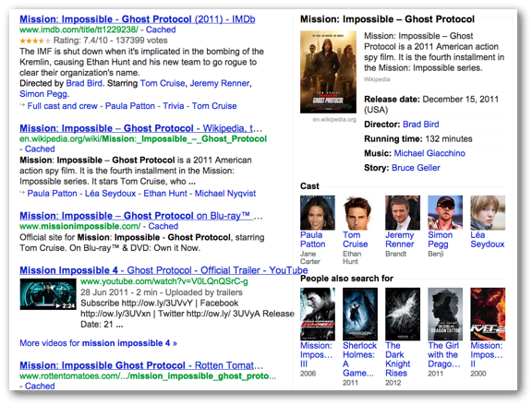Viewport: 532px width, 405px height.
Task: Open the Ethan Hunt sitelink
Action: tap(165, 193)
